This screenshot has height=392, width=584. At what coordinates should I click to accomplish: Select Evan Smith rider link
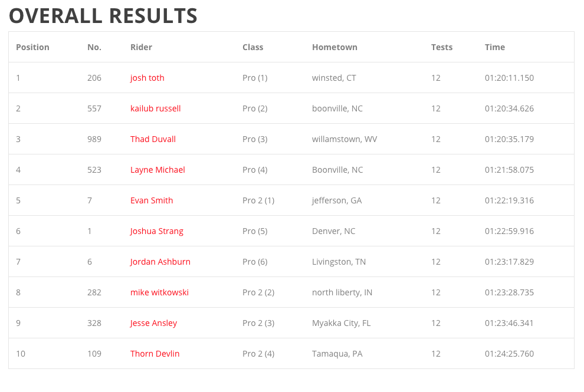click(152, 200)
